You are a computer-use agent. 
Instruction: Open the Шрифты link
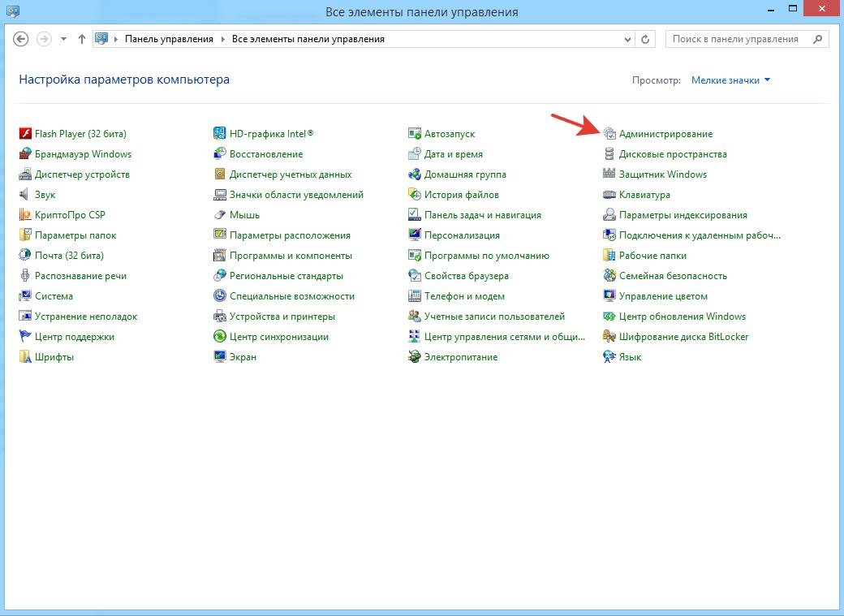click(x=54, y=358)
